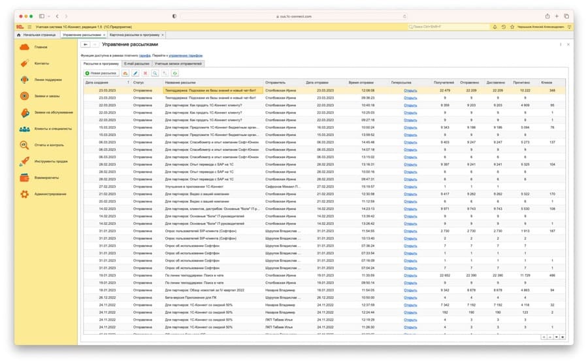Reload page using address bar icon
The height and width of the screenshot is (364, 588).
404,16
